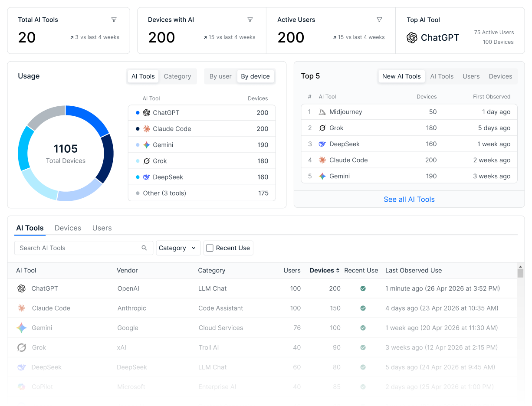Select the AI Tools tab in Top 5
The height and width of the screenshot is (406, 532).
click(442, 76)
